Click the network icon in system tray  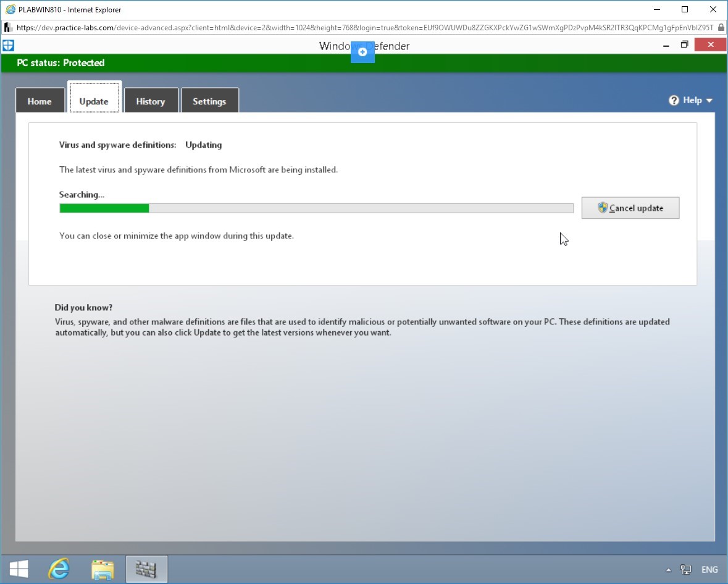[686, 570]
